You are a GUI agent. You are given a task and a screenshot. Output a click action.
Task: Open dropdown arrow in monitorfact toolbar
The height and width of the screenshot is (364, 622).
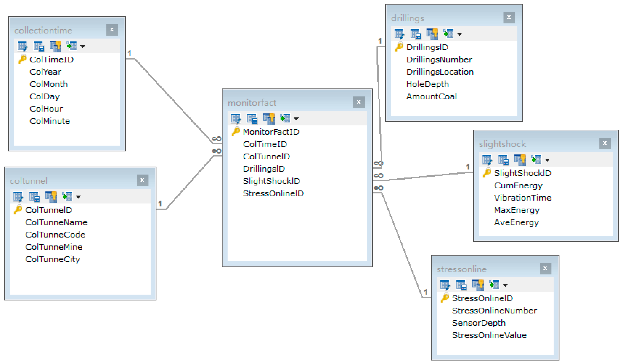296,119
